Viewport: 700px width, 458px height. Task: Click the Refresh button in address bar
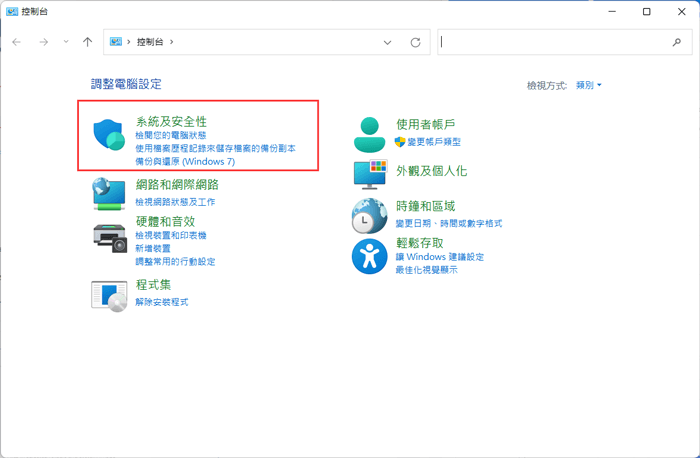415,42
